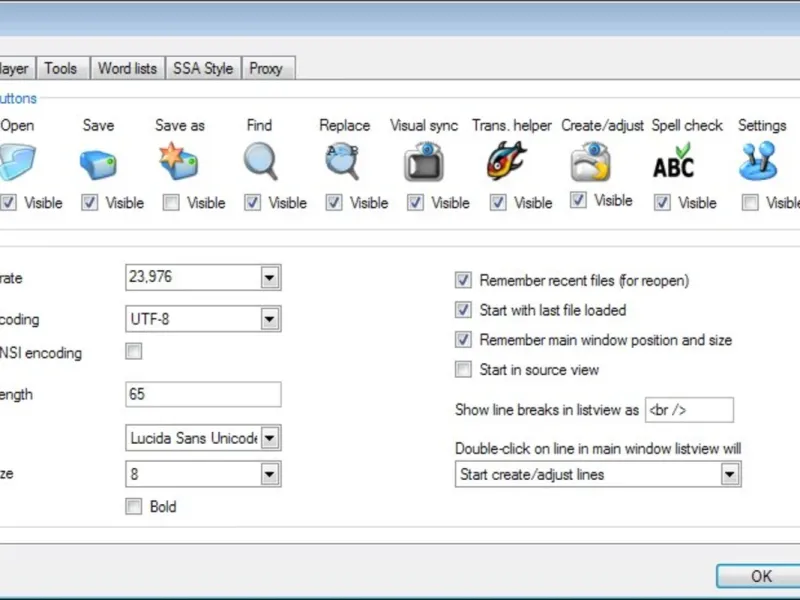The width and height of the screenshot is (800, 600).
Task: Enable the ANSI encoding checkbox
Action: (x=134, y=351)
